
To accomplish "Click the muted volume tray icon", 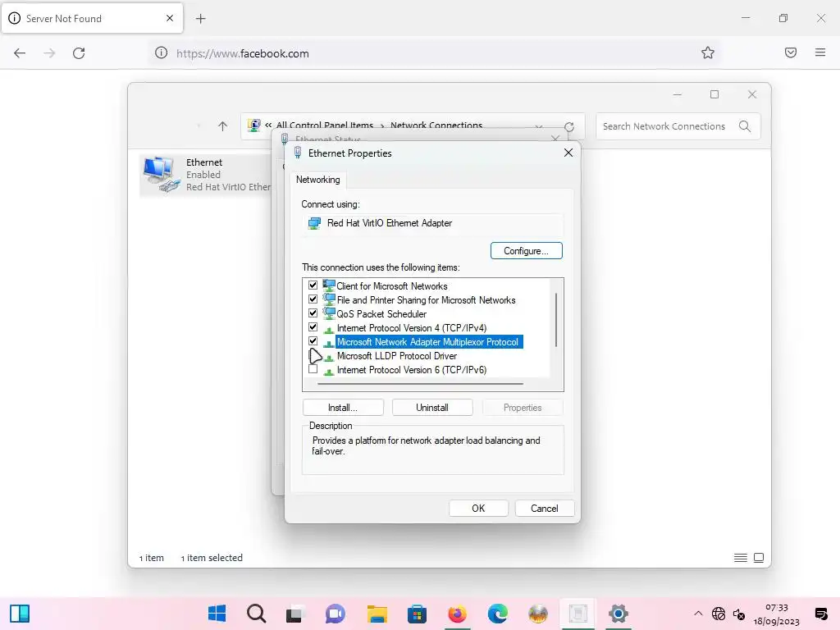I will 739,614.
